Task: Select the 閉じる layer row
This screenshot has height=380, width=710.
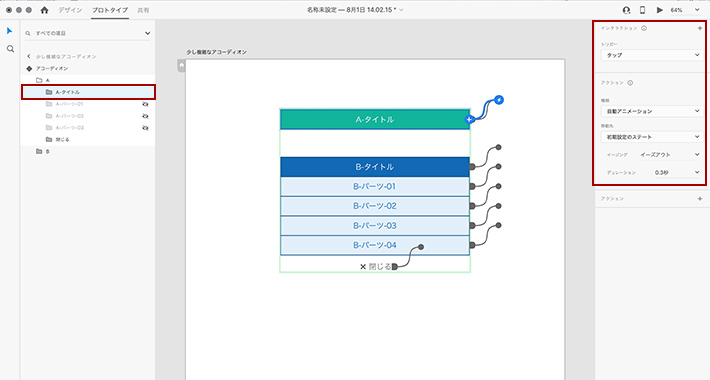Action: (x=88, y=139)
